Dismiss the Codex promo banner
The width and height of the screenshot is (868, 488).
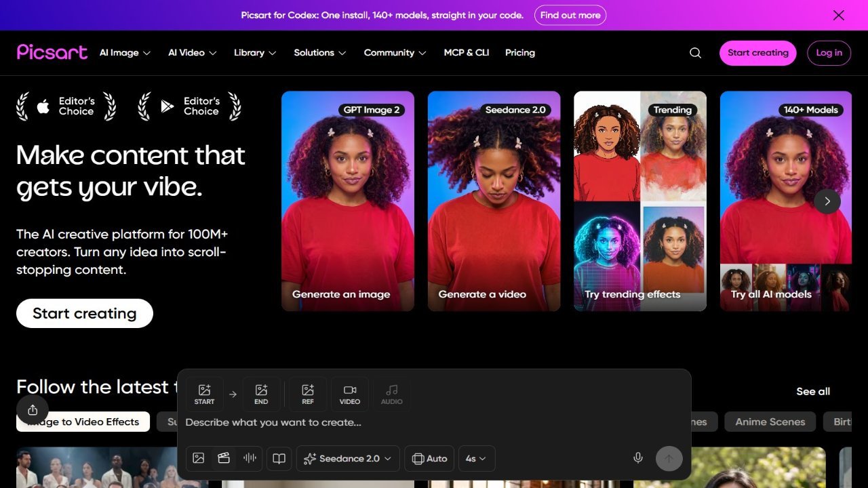click(x=839, y=15)
